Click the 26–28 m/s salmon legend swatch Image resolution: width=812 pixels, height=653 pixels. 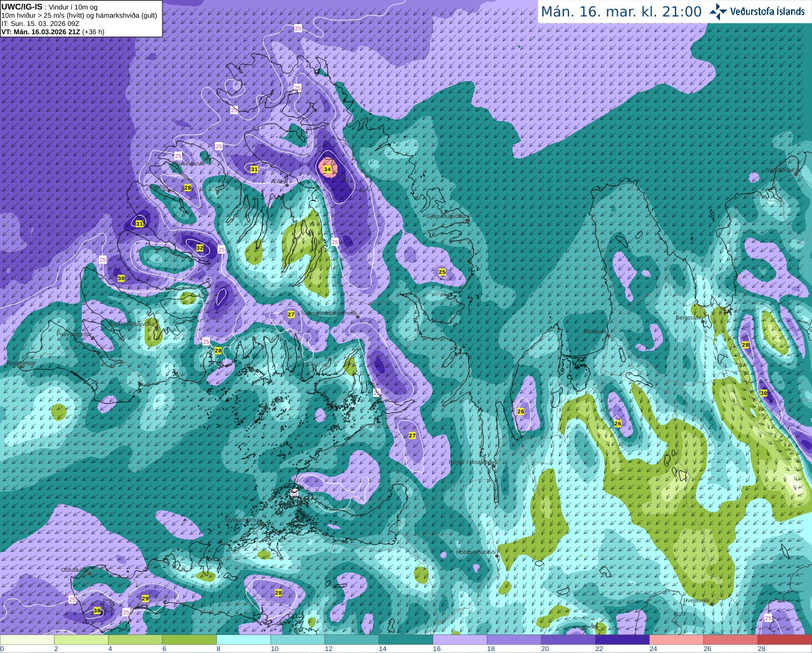click(731, 640)
